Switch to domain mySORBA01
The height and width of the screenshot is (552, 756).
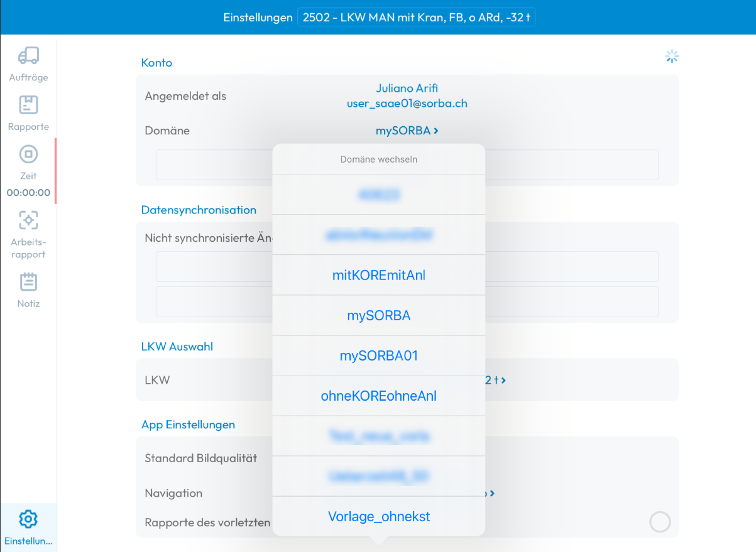click(x=379, y=355)
